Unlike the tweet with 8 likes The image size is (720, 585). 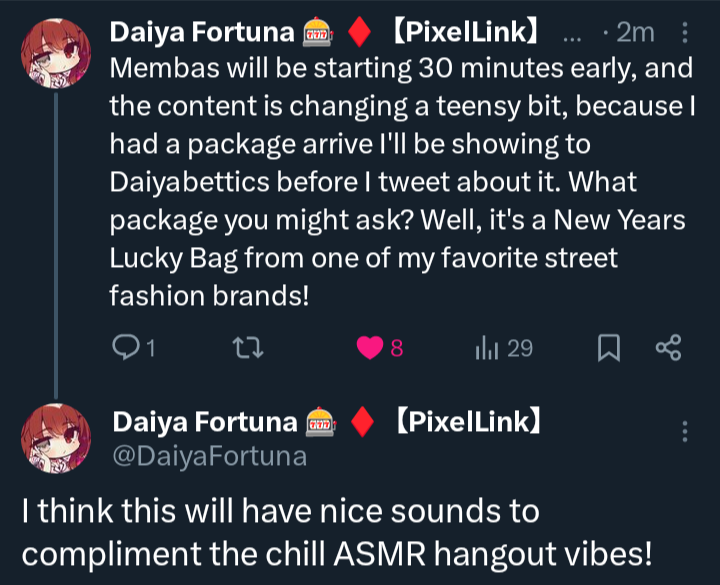pyautogui.click(x=372, y=348)
